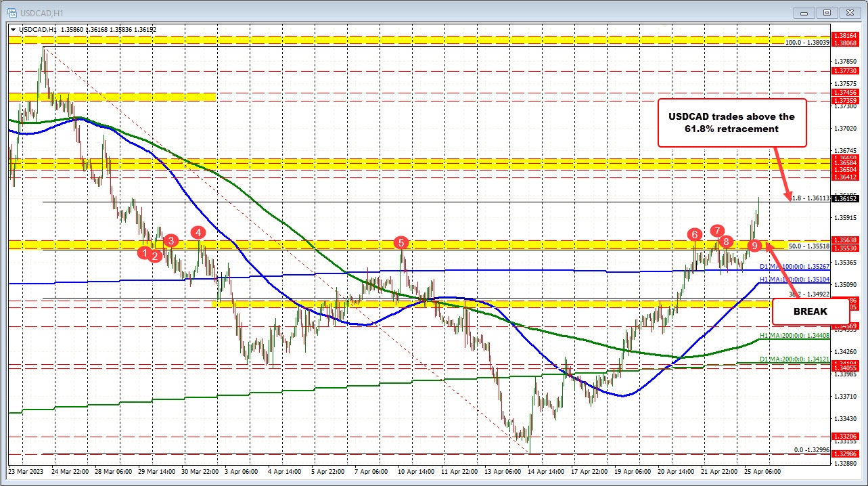The height and width of the screenshot is (486, 868).
Task: Select the 0.0 - 1.32996 Fibonacci label
Action: pos(812,449)
